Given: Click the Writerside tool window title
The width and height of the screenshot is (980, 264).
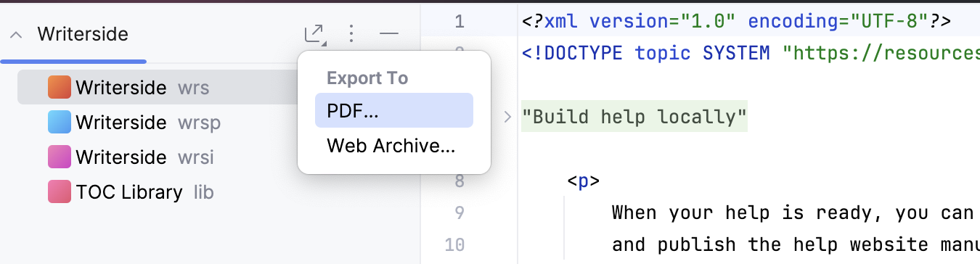Looking at the screenshot, I should 83,33.
